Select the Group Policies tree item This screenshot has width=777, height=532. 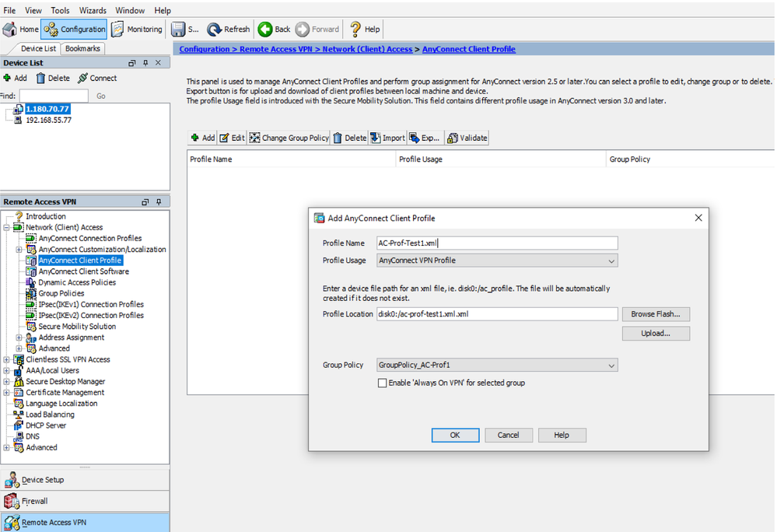pos(61,293)
